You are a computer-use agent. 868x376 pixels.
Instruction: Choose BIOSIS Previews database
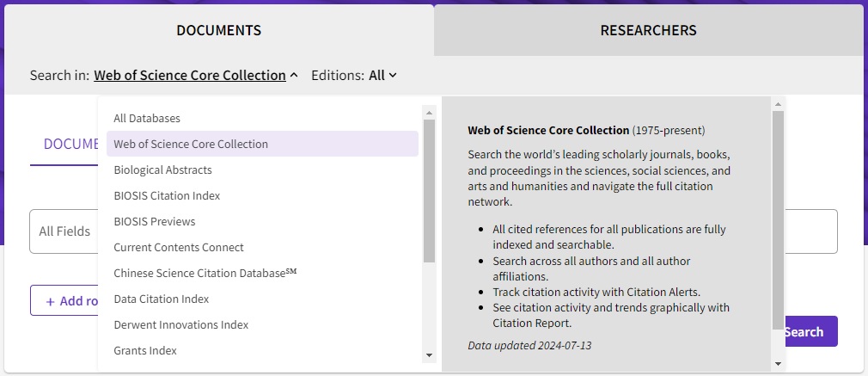tap(155, 221)
